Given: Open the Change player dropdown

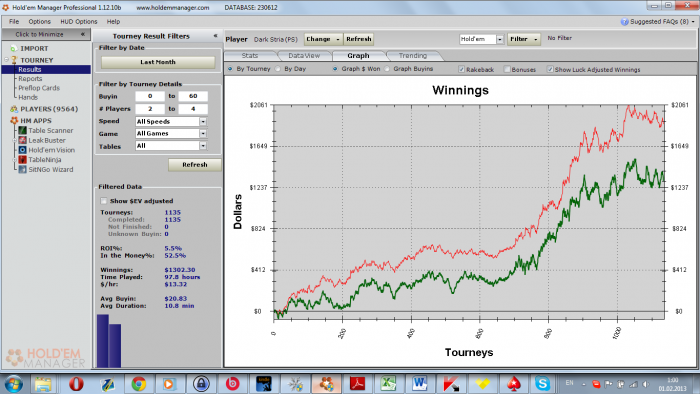Looking at the screenshot, I should click(324, 39).
